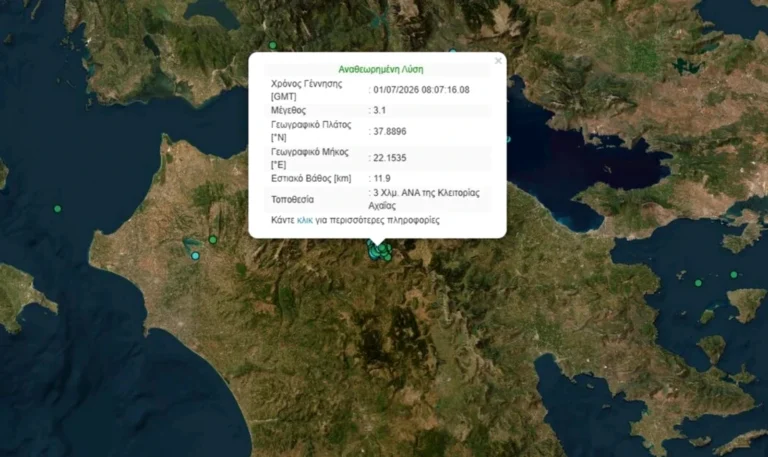Viewport: 768px width, 457px height.
Task: Click the 'Μέγεθος' row label
Action: [x=288, y=110]
